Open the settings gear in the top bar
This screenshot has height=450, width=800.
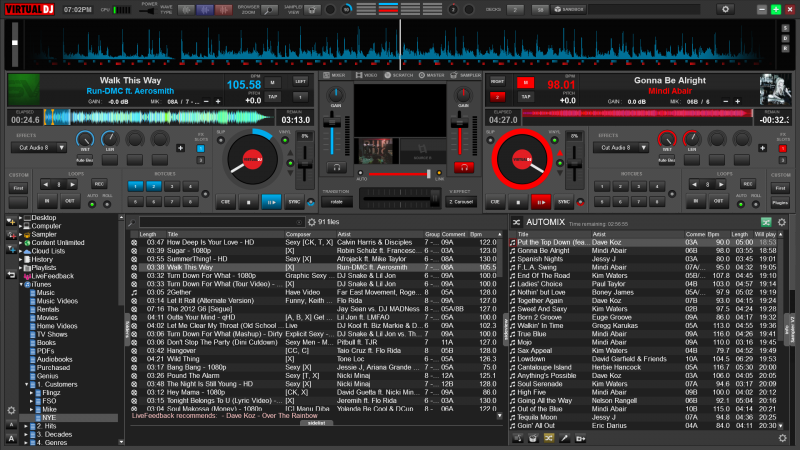(x=725, y=9)
